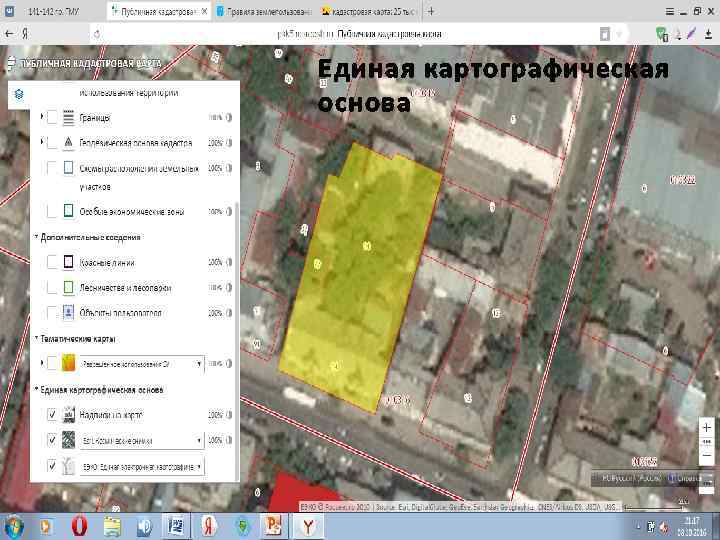The height and width of the screenshot is (540, 720).
Task: Zoom out the map with minus button
Action: (707, 456)
